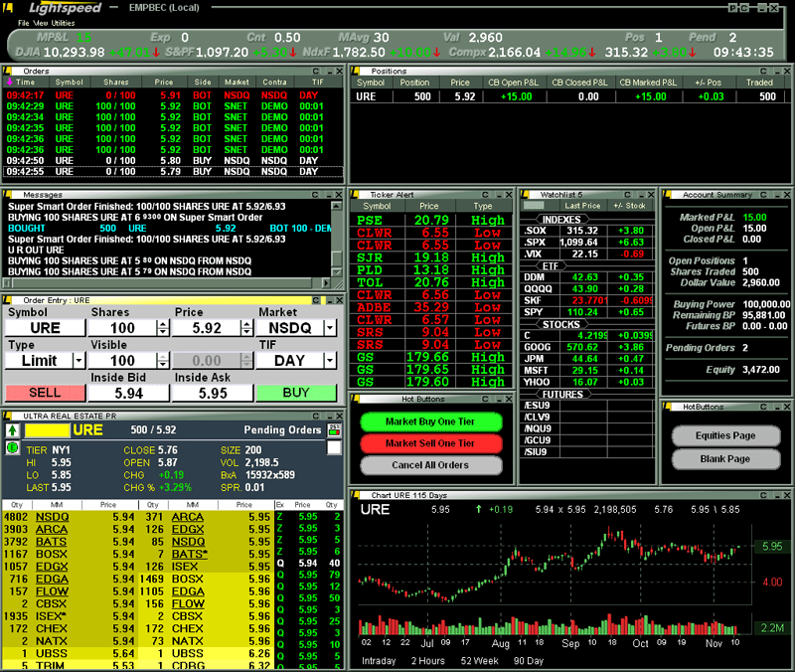This screenshot has width=795, height=672.
Task: Open the TIF dropdown showing DAY
Action: tap(329, 359)
